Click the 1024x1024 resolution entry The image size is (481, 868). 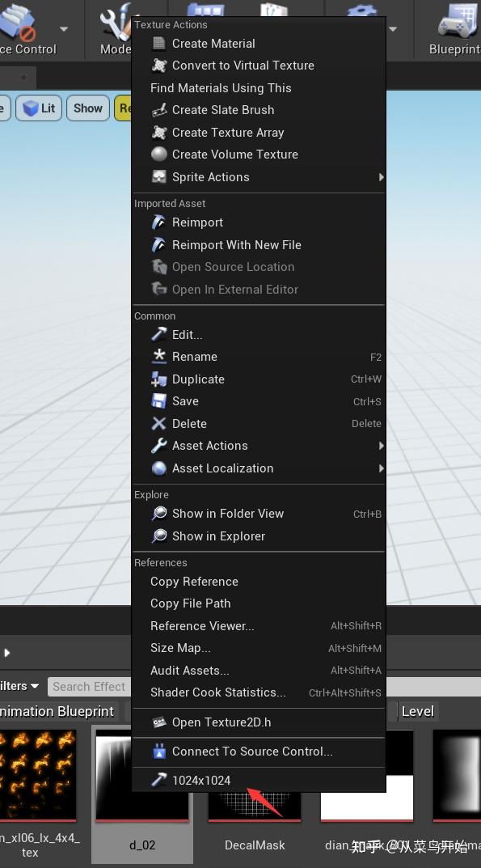click(x=201, y=780)
